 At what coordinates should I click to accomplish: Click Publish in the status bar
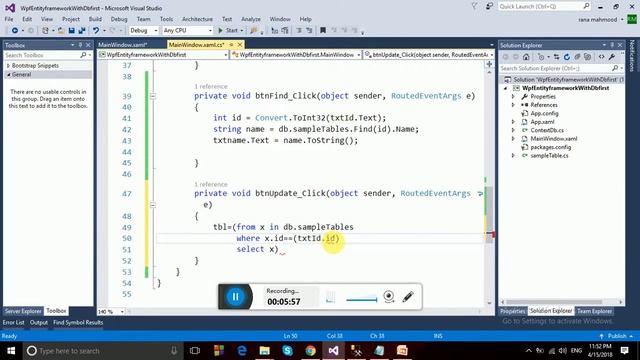(x=616, y=336)
